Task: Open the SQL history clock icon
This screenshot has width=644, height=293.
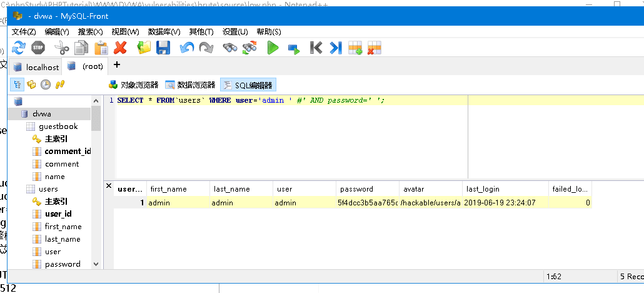Action: (x=45, y=85)
